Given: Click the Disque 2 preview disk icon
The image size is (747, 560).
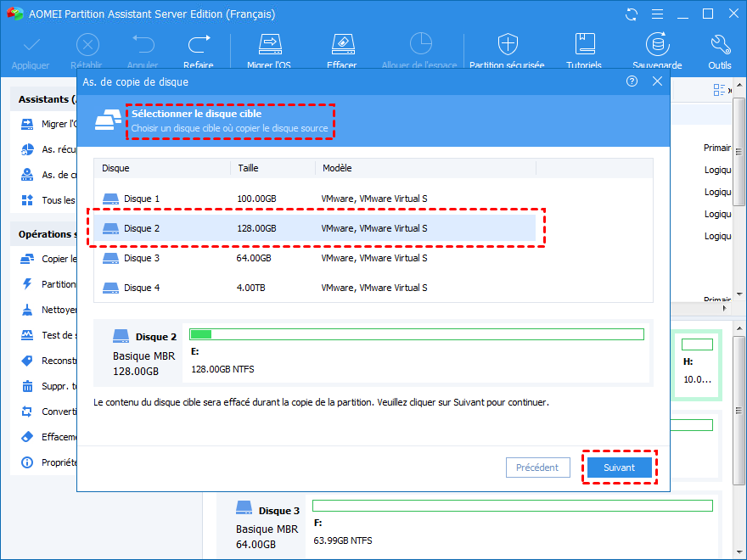Looking at the screenshot, I should click(121, 336).
